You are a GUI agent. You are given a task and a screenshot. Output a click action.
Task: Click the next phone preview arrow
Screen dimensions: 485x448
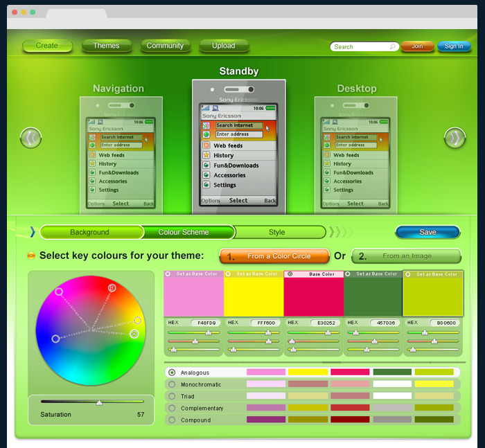point(455,138)
